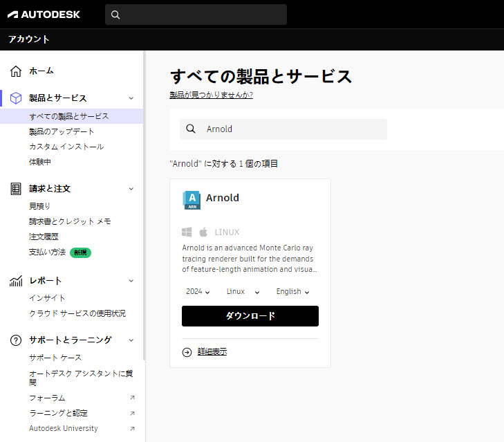Click the LINUX platform label

(x=227, y=232)
